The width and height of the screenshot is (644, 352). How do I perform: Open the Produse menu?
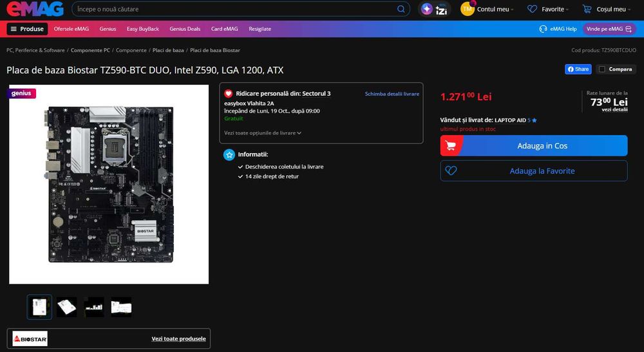click(27, 29)
